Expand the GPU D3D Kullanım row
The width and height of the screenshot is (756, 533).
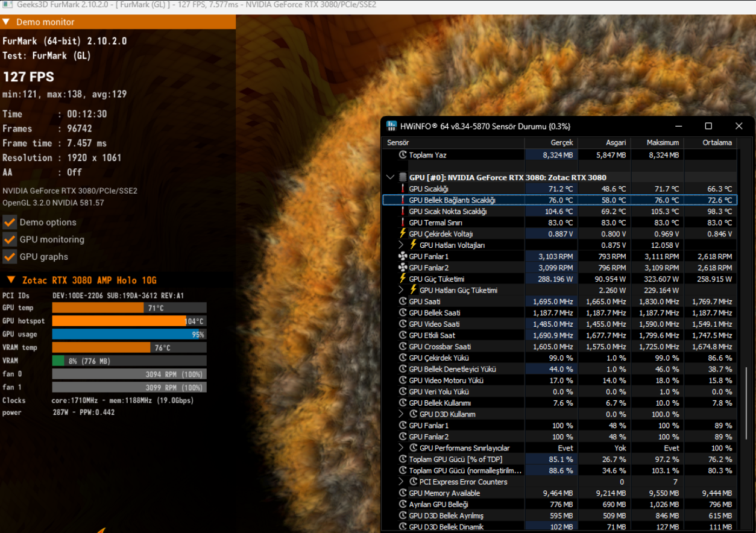click(x=402, y=414)
